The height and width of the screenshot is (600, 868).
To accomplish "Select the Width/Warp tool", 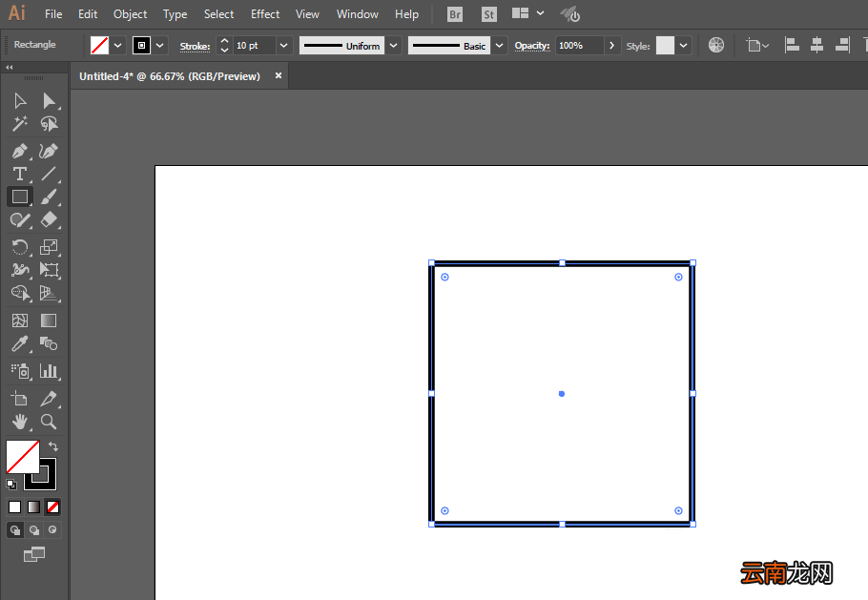I will 20,270.
